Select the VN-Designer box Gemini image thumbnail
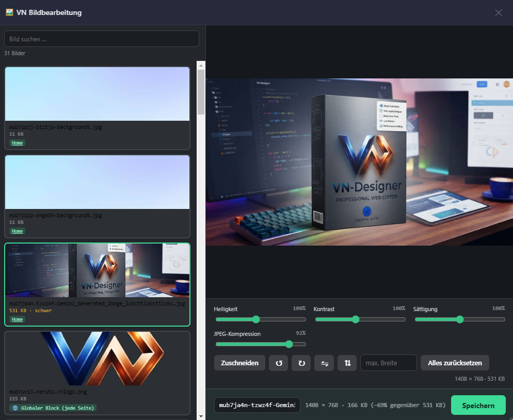The width and height of the screenshot is (513, 420). click(x=97, y=270)
